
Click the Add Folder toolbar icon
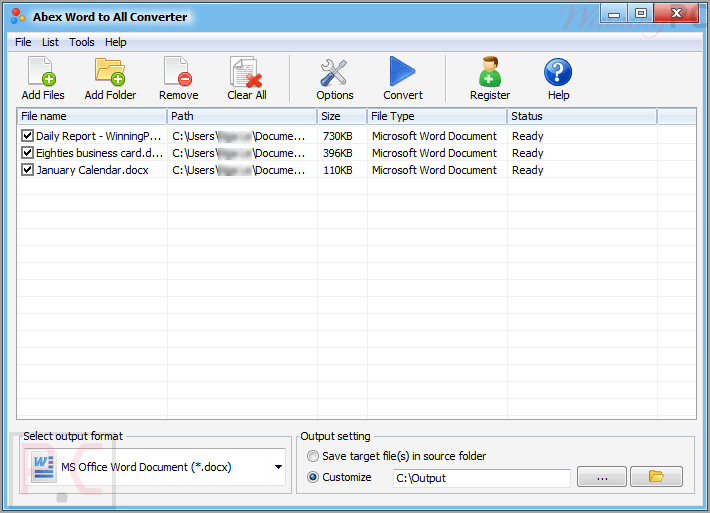tap(110, 72)
